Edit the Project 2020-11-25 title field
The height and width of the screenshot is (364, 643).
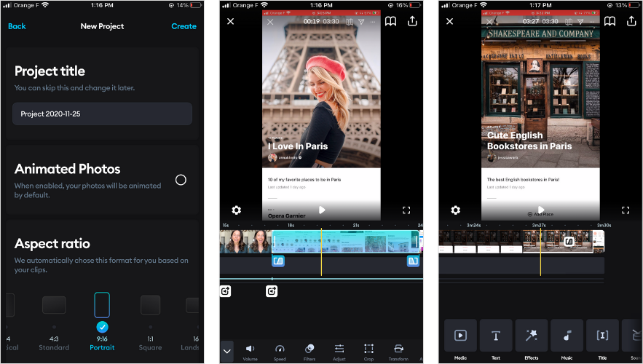[102, 114]
